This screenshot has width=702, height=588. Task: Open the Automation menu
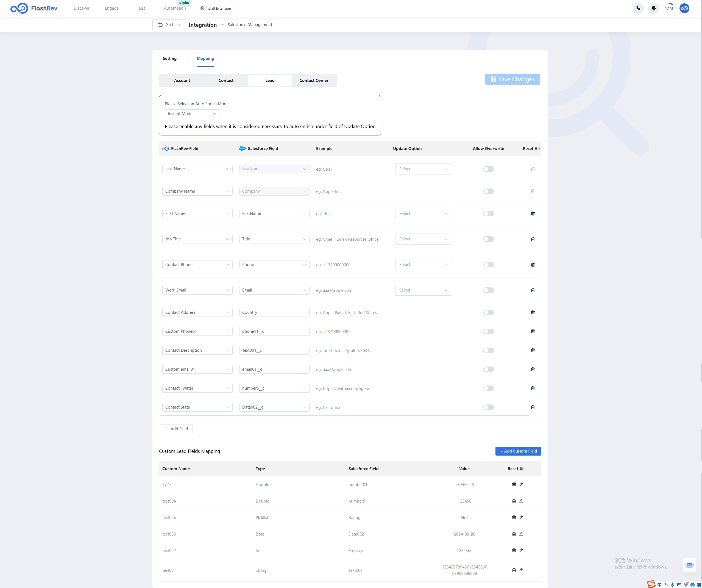click(175, 8)
